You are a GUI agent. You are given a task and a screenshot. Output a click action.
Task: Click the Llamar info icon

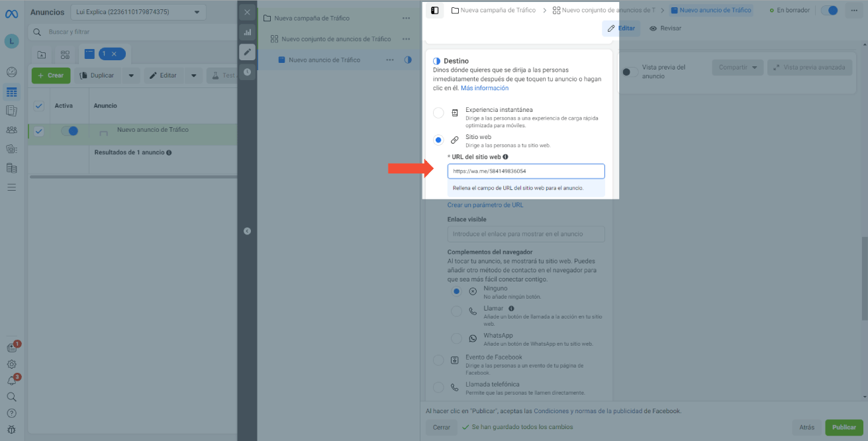(511, 309)
